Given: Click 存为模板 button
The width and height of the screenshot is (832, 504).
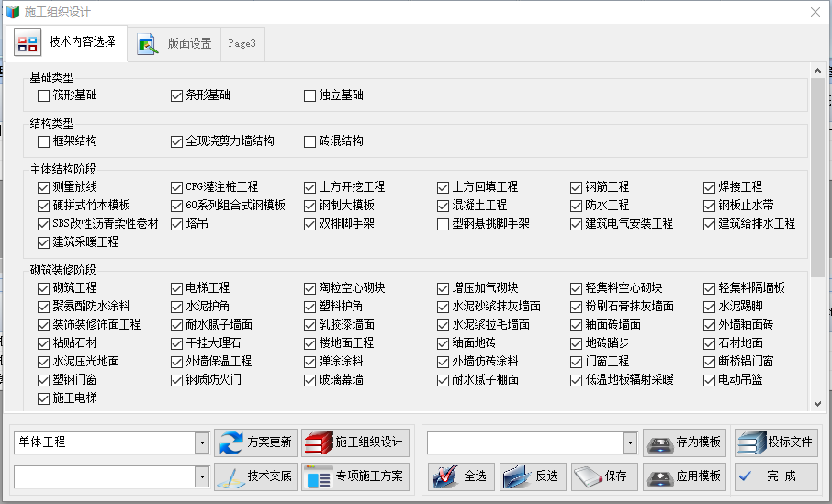Looking at the screenshot, I should (685, 442).
